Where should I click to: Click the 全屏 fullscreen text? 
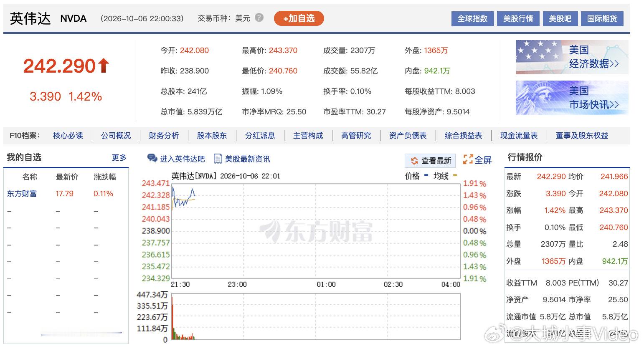pos(483,160)
